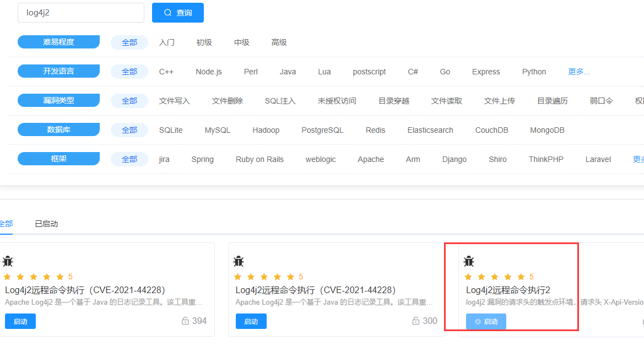644x346 pixels.
Task: Switch to the 全部 tab above the cards
Action: pos(6,224)
